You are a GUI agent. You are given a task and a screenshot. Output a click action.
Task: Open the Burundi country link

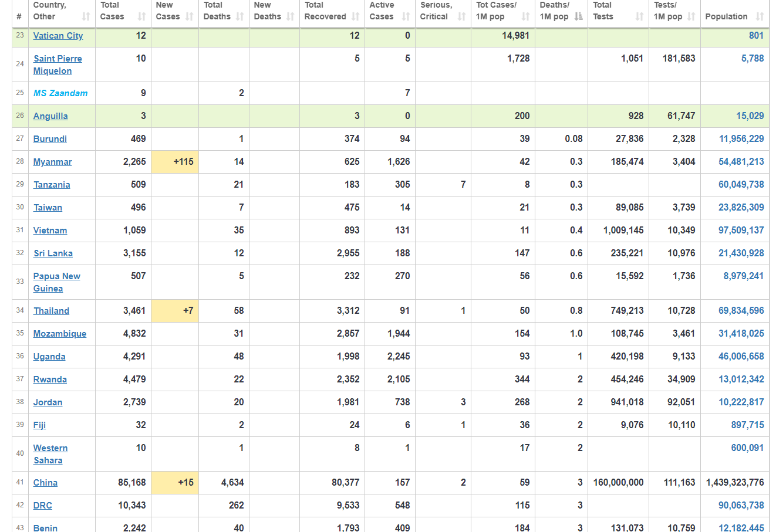pos(50,139)
